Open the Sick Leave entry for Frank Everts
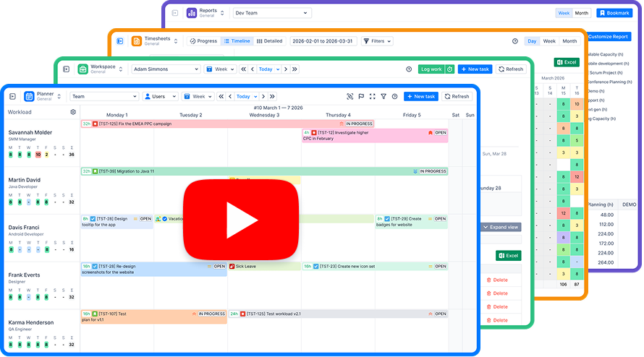 point(264,267)
